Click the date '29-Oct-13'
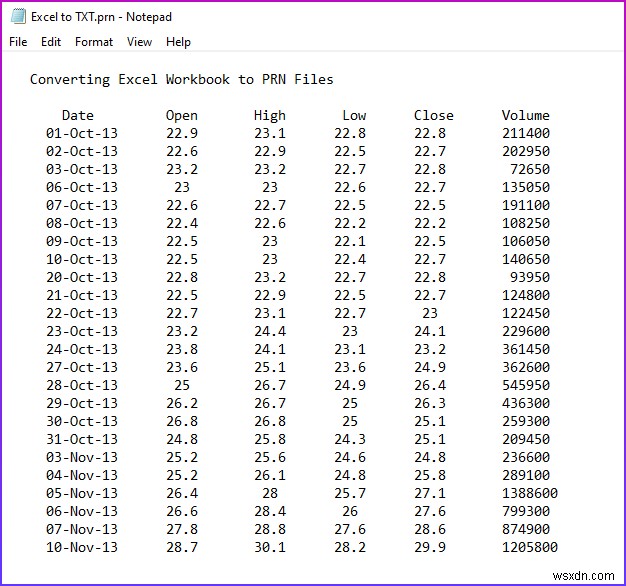Viewport: 626px width, 586px height. (82, 403)
